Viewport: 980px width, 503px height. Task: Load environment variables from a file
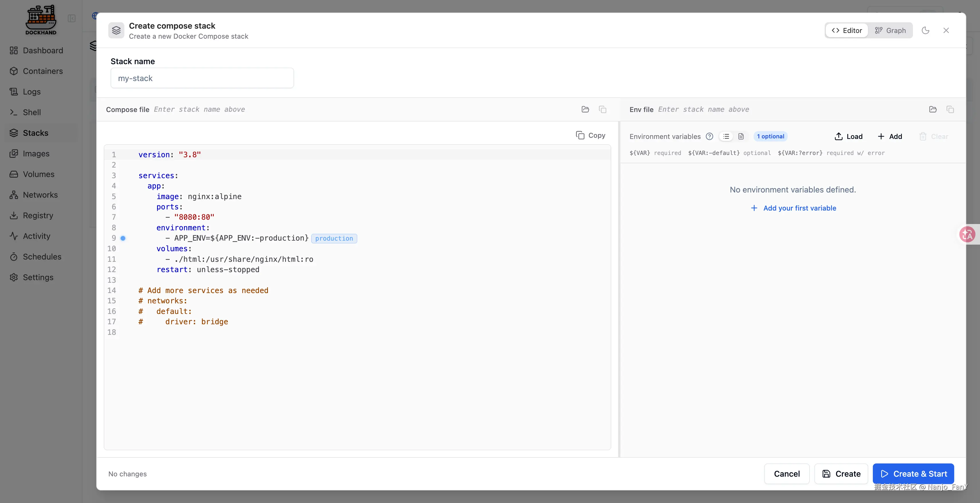click(x=848, y=136)
